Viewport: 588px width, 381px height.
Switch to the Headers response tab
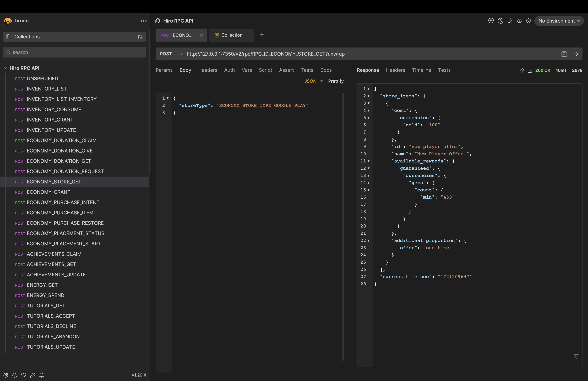click(395, 70)
